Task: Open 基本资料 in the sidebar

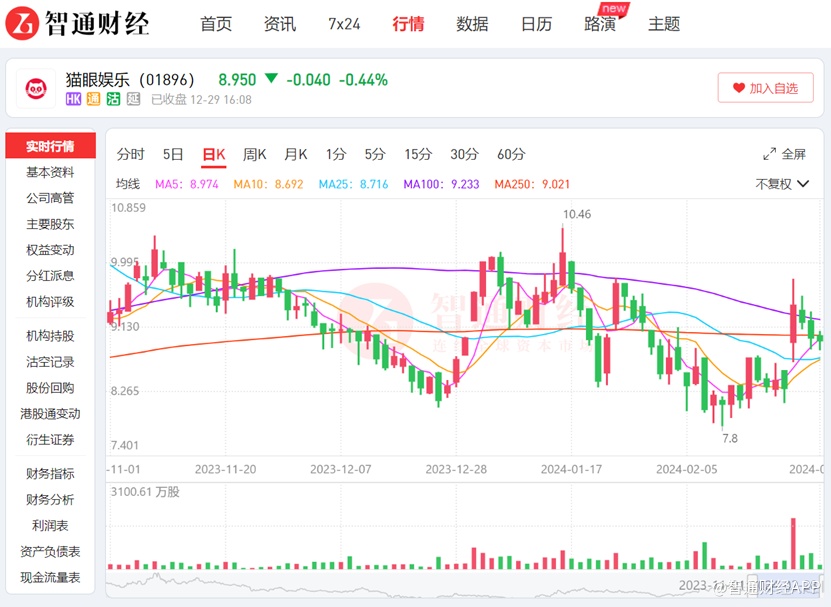Action: coord(50,172)
